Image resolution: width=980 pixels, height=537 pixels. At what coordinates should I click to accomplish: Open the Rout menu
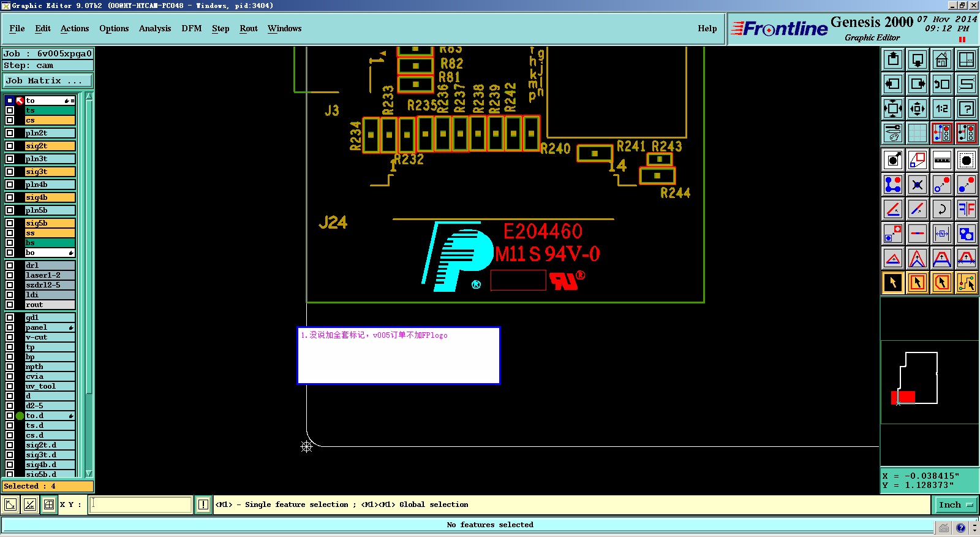pyautogui.click(x=249, y=29)
